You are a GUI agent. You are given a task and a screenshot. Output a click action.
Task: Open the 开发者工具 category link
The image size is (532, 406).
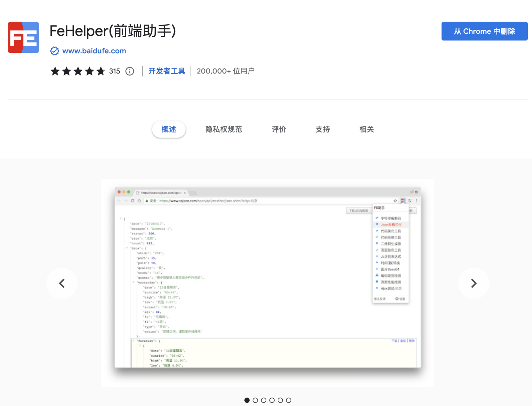point(167,71)
